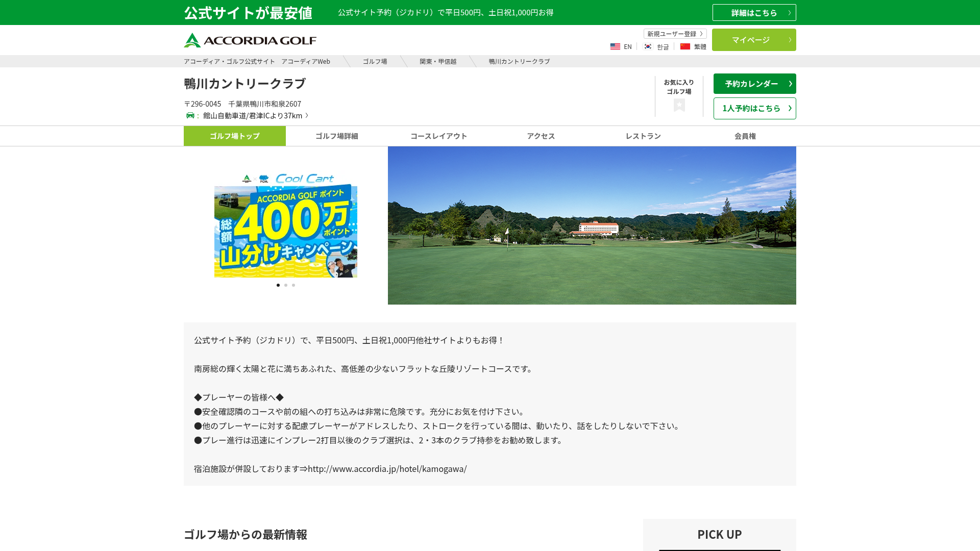Viewport: 980px width, 551px height.
Task: Select the second carousel dot
Action: (286, 285)
